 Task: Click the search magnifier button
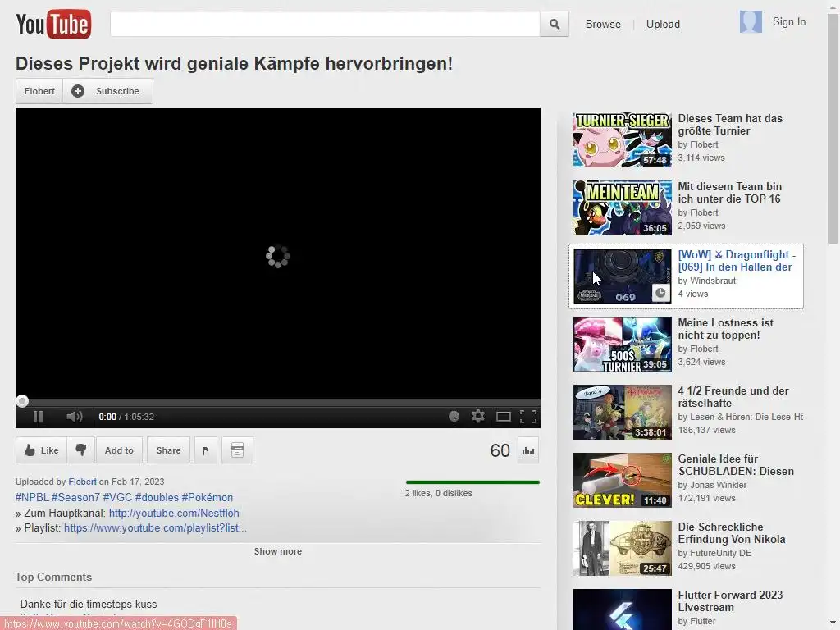pyautogui.click(x=554, y=24)
